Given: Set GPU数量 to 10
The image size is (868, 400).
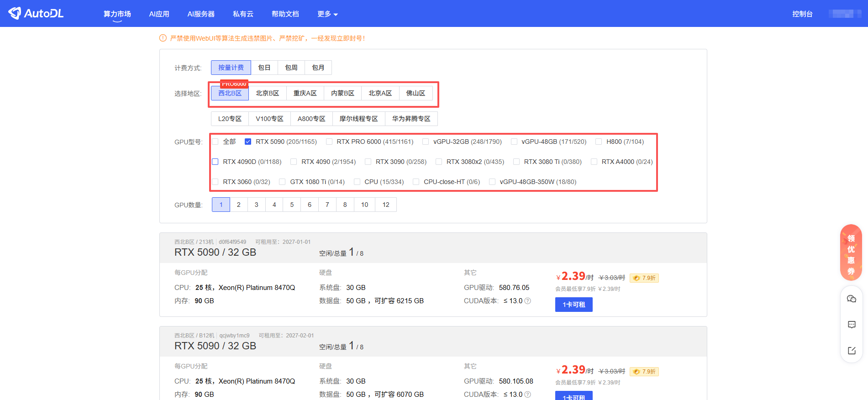Looking at the screenshot, I should [x=365, y=205].
